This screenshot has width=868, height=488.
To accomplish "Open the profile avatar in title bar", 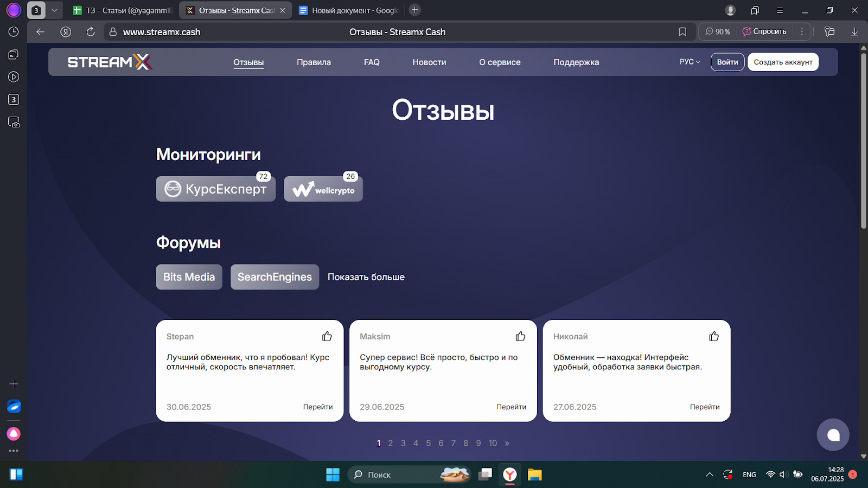I will 730,10.
